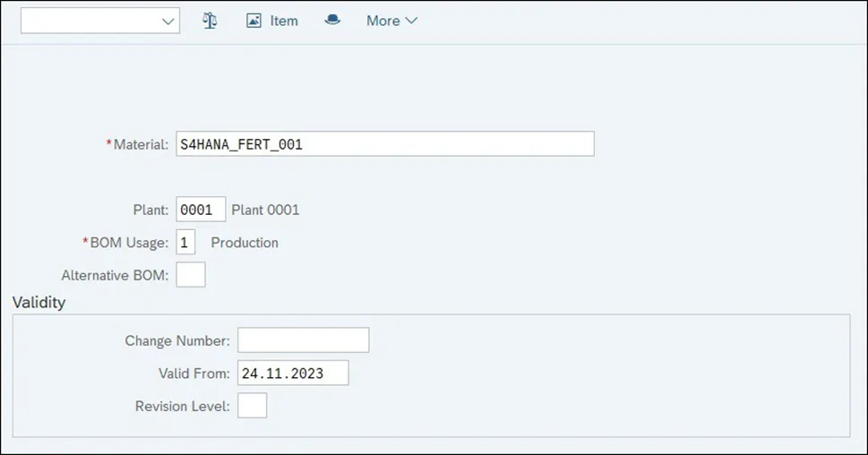Click the BOM Usage field
Image resolution: width=868 pixels, height=455 pixels.
pyautogui.click(x=185, y=242)
